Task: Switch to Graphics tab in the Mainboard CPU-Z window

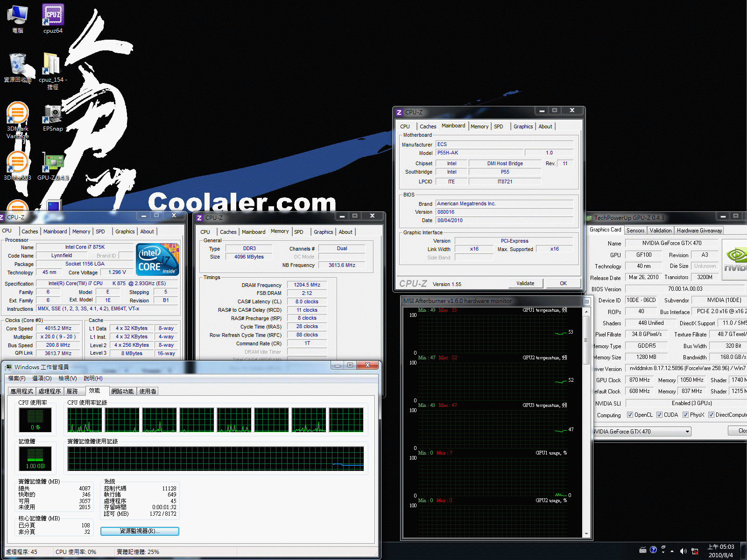Action: [523, 126]
